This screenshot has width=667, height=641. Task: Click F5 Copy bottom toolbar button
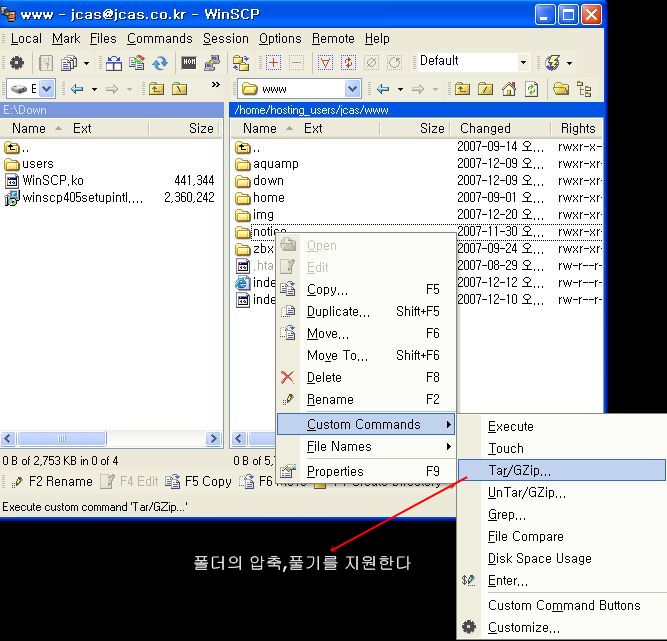click(x=198, y=481)
